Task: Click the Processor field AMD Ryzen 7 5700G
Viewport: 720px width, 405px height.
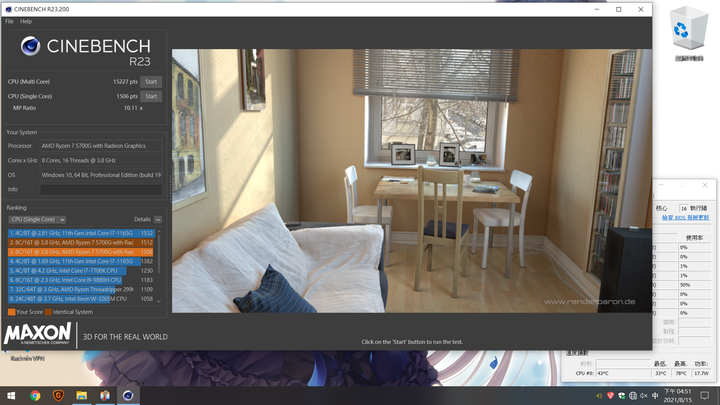Action: pyautogui.click(x=101, y=146)
